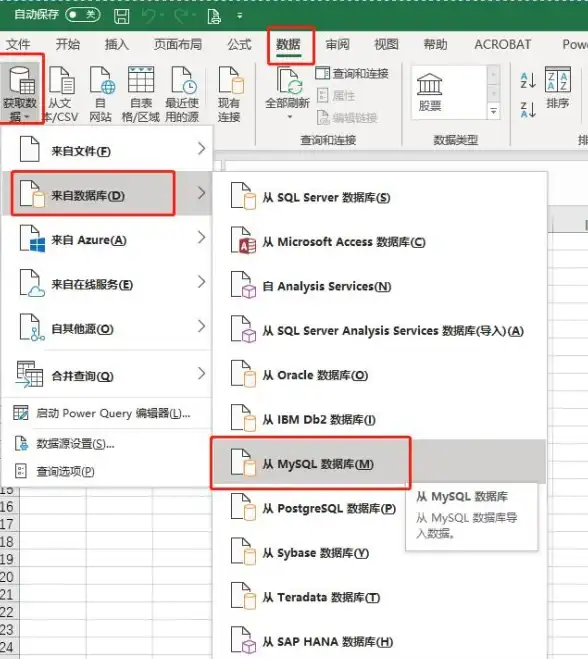Screen dimensions: 588x659
Task: Switch to the 插入 tab
Action: [x=116, y=44]
